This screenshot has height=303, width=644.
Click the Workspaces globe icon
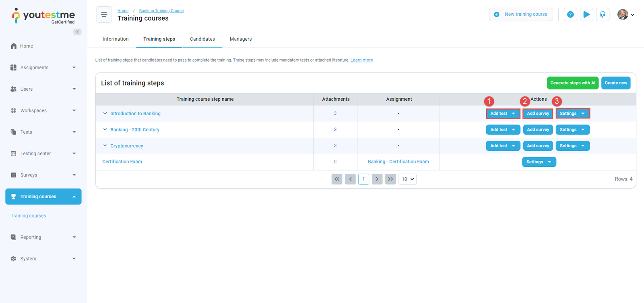tap(14, 110)
